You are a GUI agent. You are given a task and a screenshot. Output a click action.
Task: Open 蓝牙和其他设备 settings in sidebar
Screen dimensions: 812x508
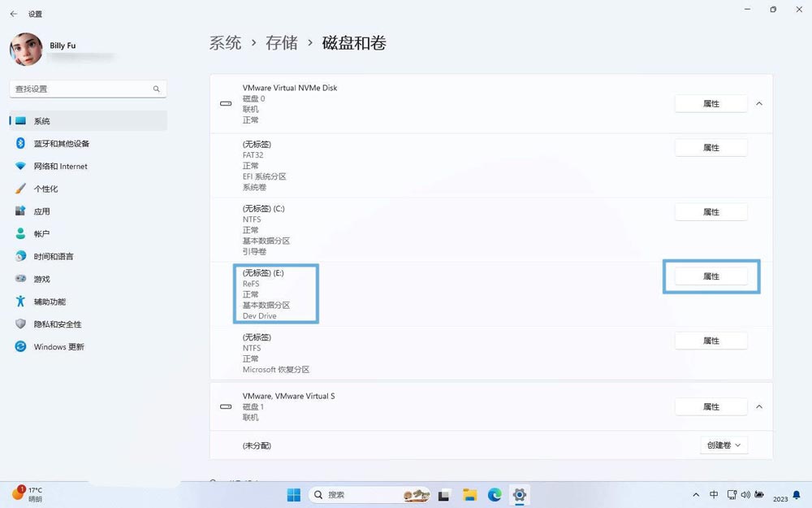(61, 143)
